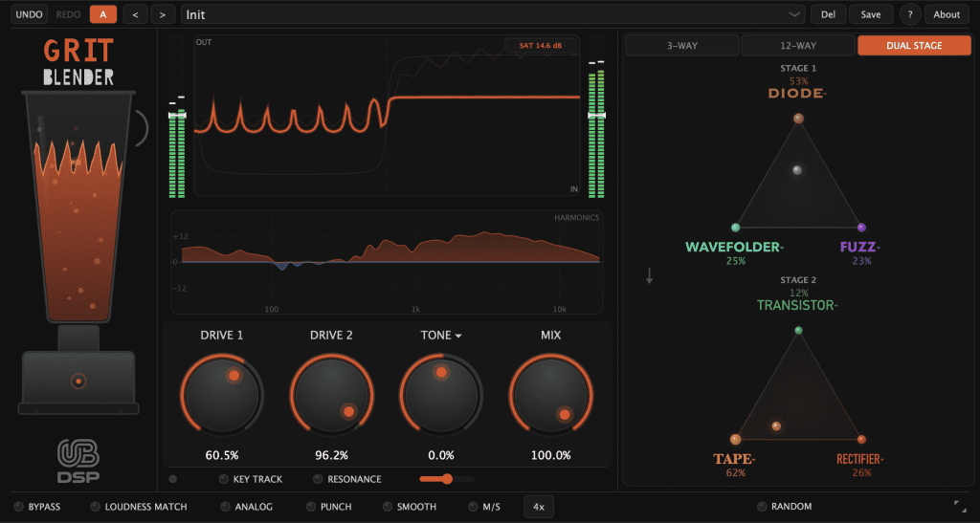Screen dimensions: 980x523
Task: Click the Drive 2 knob
Action: [x=331, y=395]
